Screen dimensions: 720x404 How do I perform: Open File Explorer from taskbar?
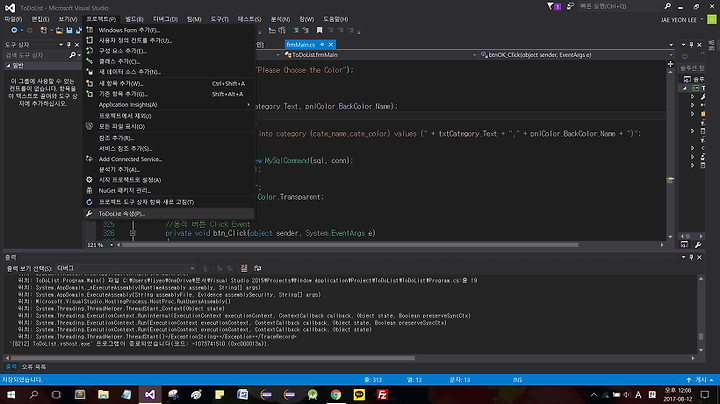pos(103,395)
